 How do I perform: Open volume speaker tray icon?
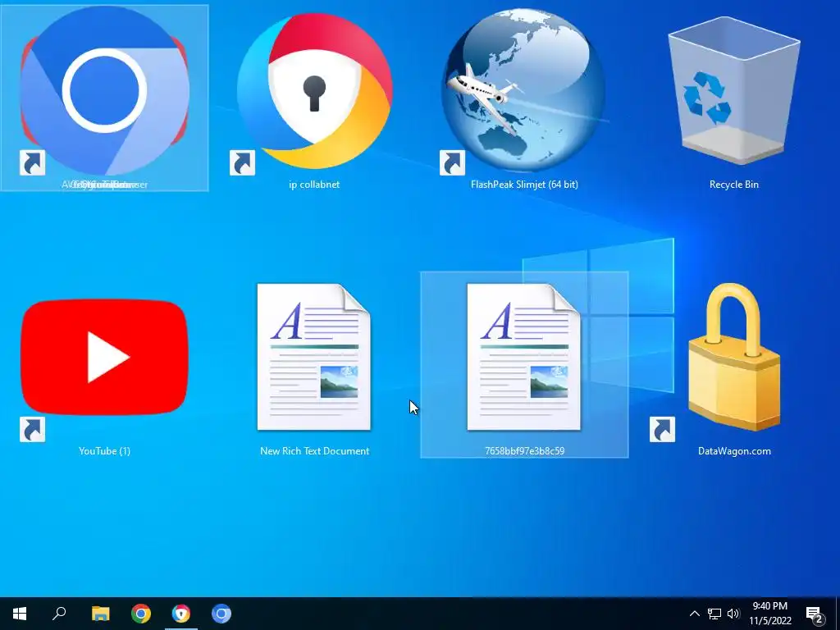tap(733, 614)
